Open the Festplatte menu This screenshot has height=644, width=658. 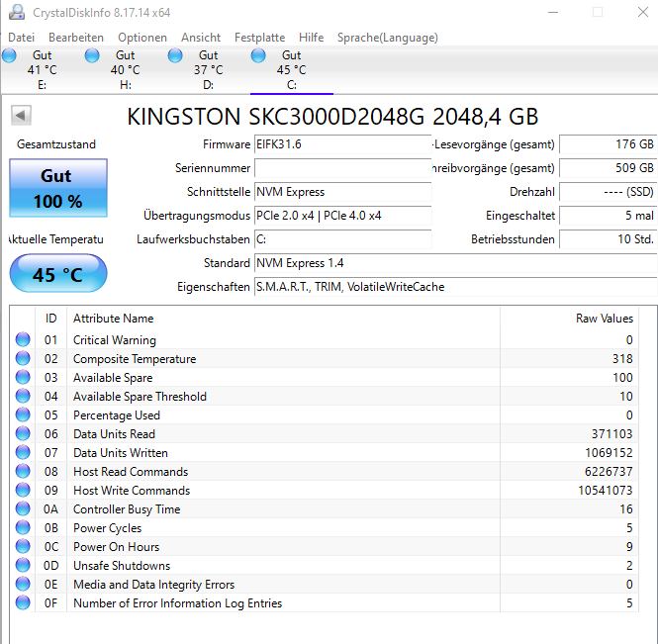point(259,38)
